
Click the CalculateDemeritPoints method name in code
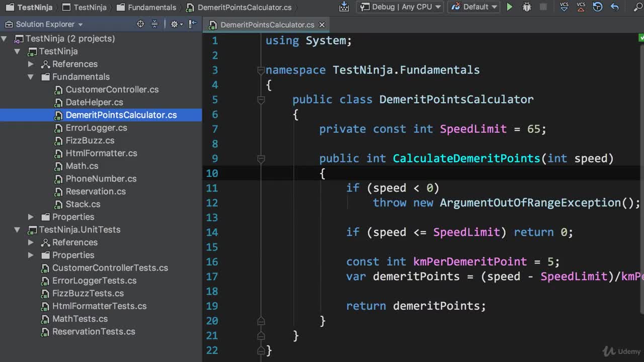click(466, 158)
